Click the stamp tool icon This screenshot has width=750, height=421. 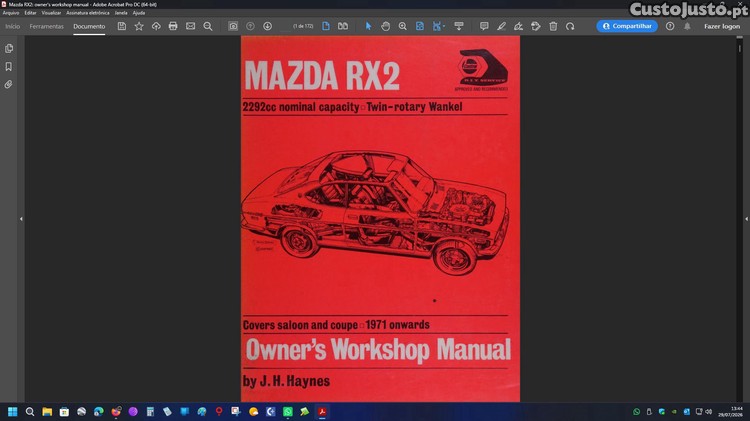[536, 26]
